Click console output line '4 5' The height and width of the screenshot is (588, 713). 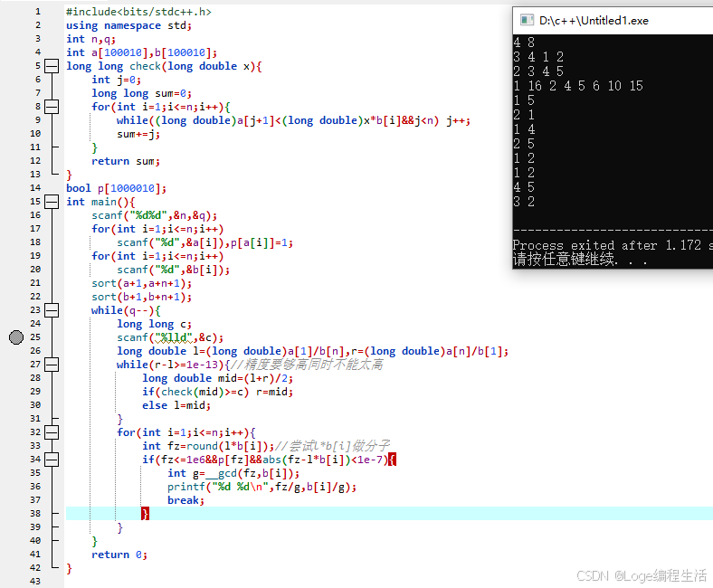coord(524,187)
